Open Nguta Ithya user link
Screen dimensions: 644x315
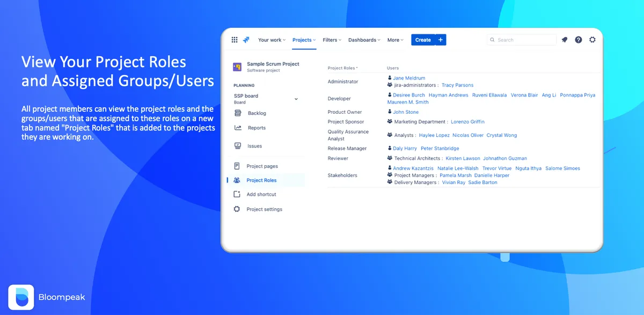[x=529, y=169]
